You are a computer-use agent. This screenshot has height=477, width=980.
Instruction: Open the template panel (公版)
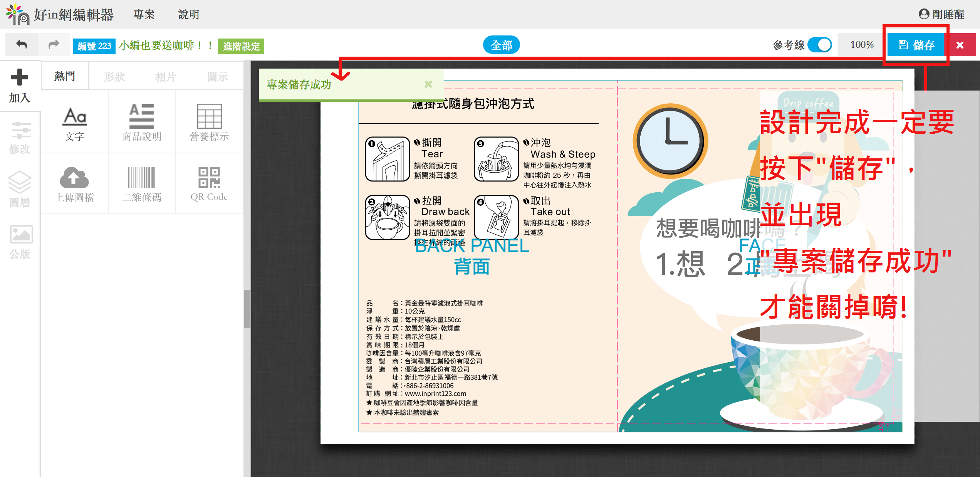coord(20,242)
